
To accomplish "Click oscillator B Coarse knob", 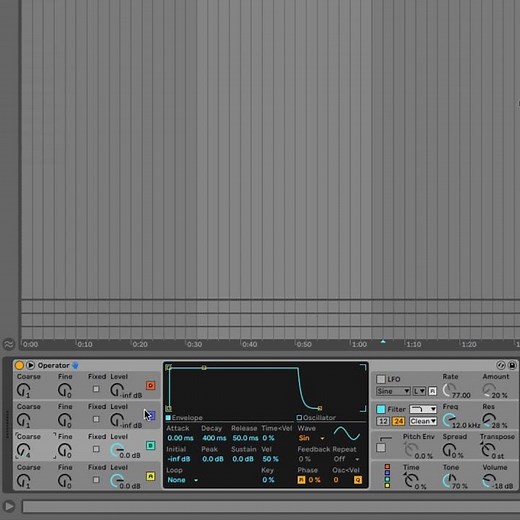I will pos(23,450).
